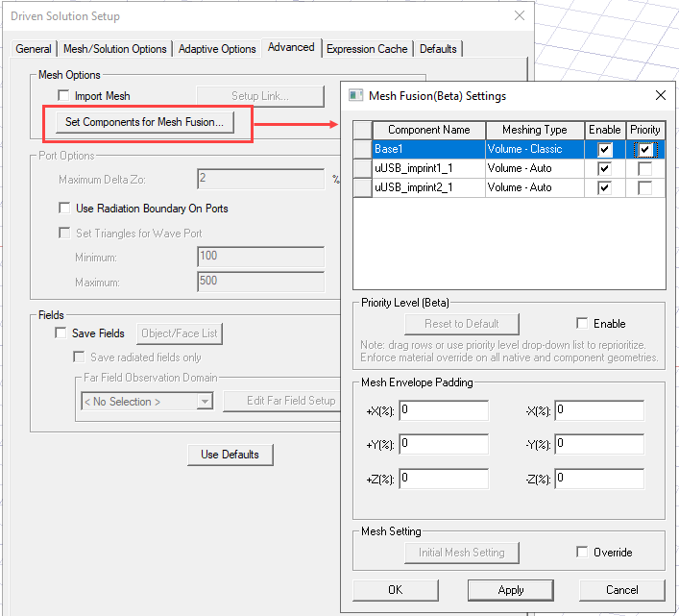Click the Use Defaults button

(230, 455)
